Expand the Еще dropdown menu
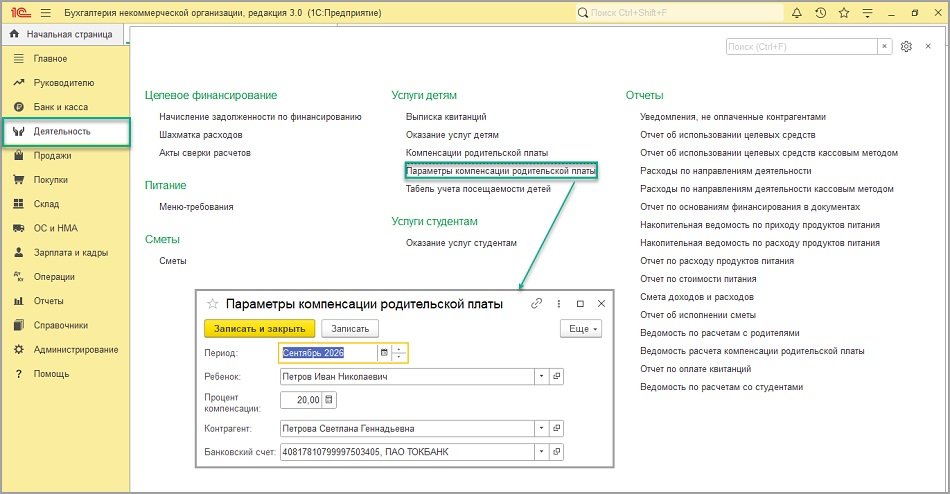Image resolution: width=950 pixels, height=494 pixels. [581, 329]
